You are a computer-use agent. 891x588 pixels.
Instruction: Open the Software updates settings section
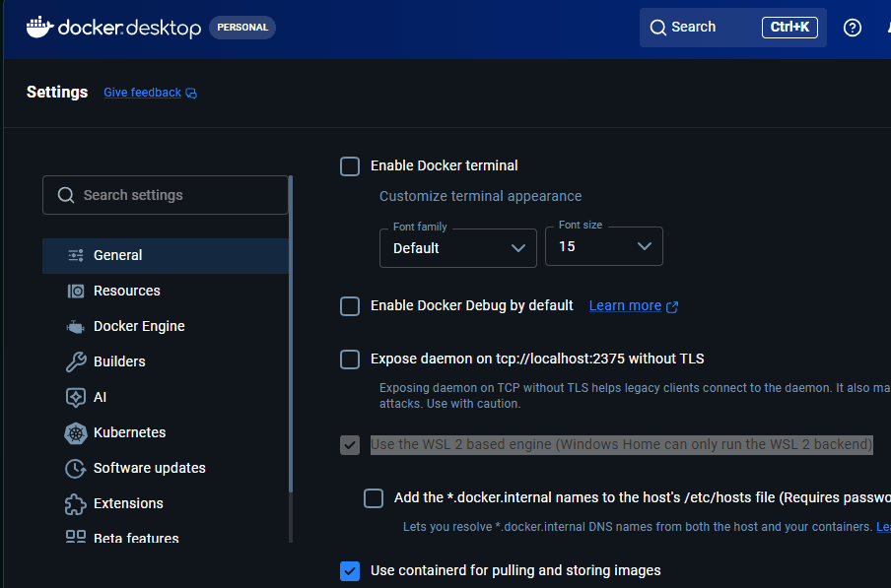pyautogui.click(x=149, y=468)
